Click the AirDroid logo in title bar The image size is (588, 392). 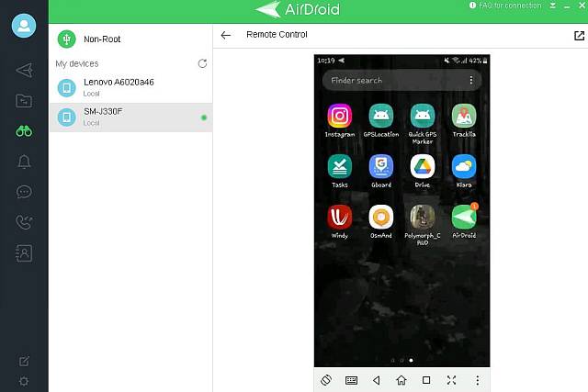click(298, 9)
